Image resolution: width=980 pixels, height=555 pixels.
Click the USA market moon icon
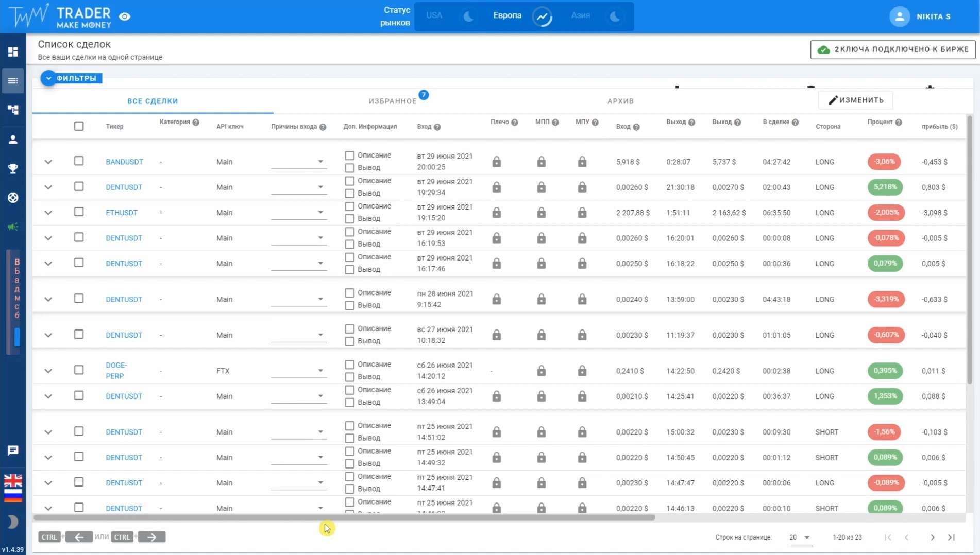[x=468, y=16]
